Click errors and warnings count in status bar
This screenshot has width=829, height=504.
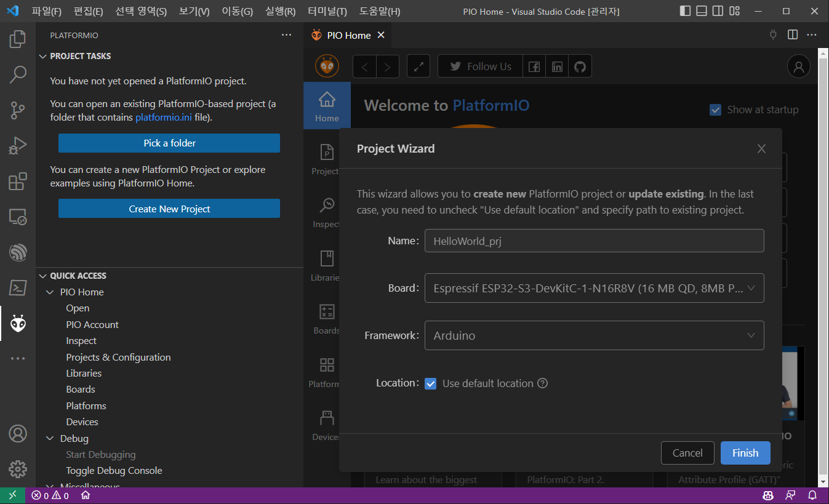(x=50, y=495)
